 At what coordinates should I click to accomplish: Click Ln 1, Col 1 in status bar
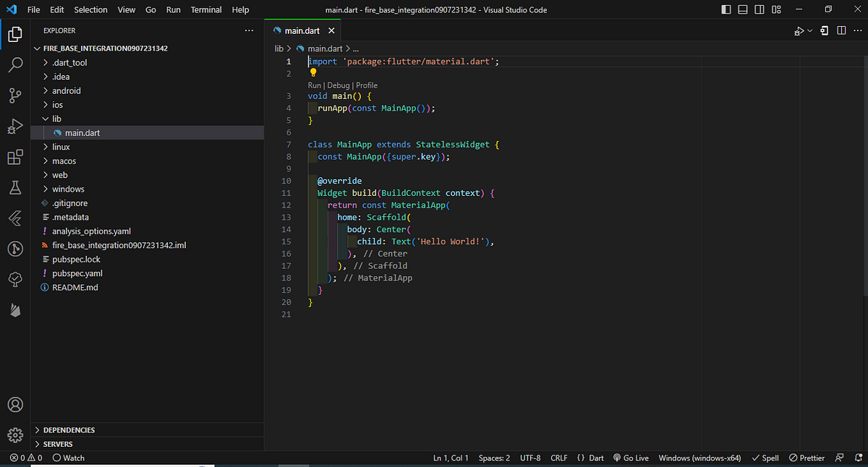451,458
